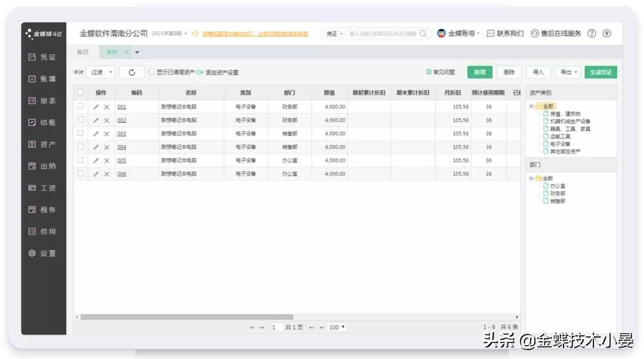The image size is (644, 359).
Task: Click the search magnifier in top bar
Action: click(424, 33)
